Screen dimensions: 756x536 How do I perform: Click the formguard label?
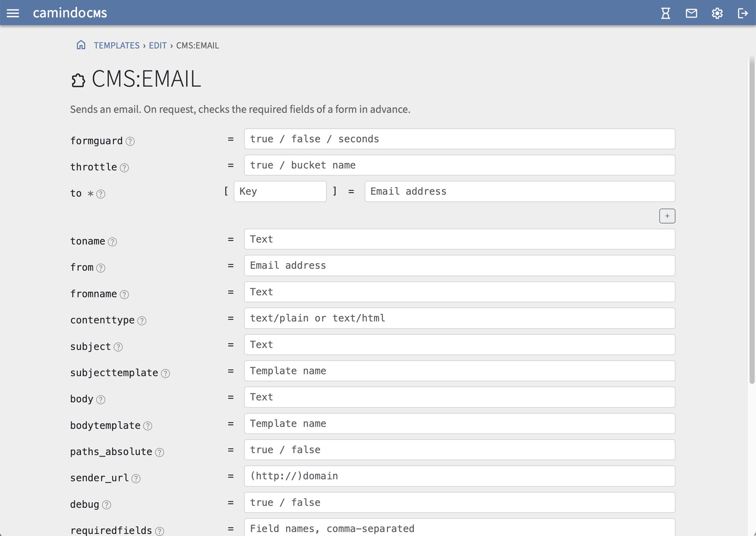pyautogui.click(x=96, y=141)
